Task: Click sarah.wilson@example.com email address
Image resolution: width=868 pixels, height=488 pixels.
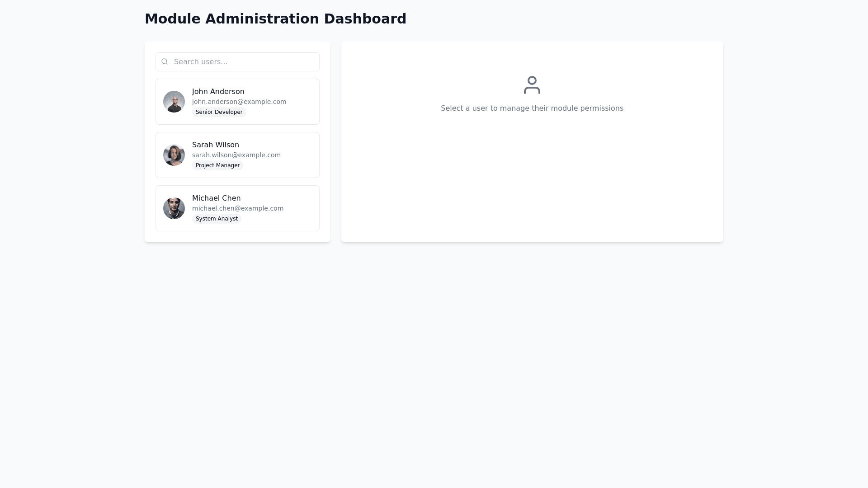Action: point(236,155)
